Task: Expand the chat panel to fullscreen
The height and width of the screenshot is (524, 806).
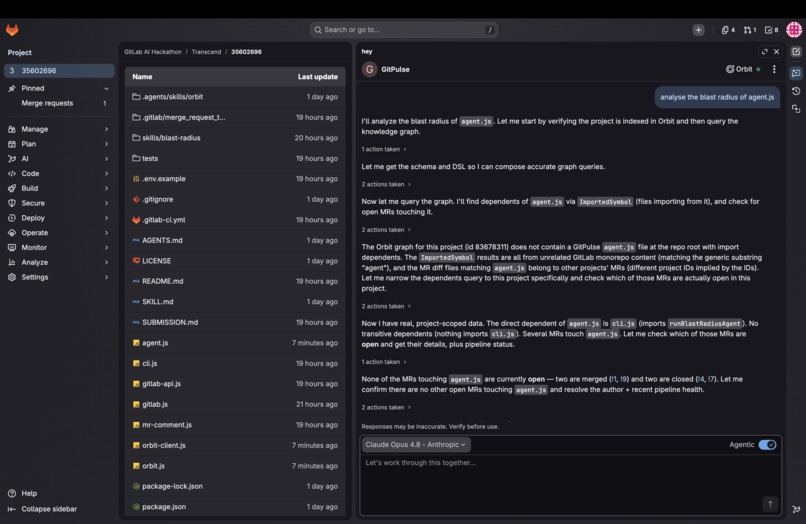Action: point(764,51)
